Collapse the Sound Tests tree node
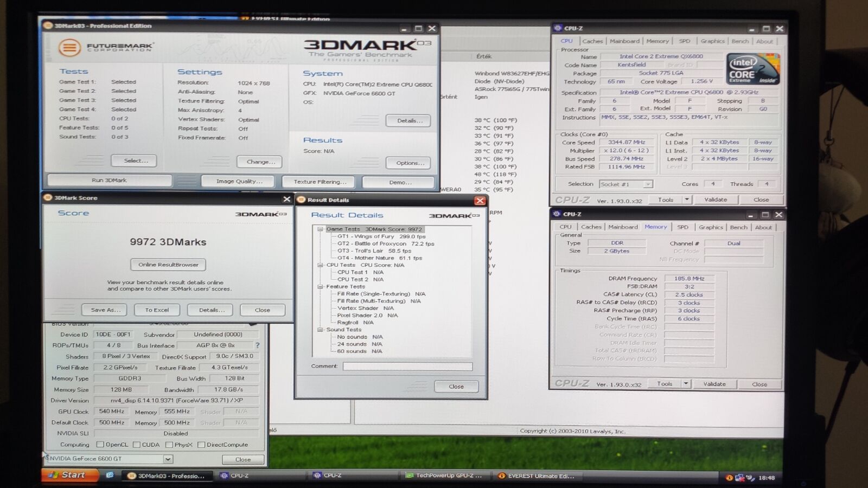The image size is (868, 488). (320, 330)
